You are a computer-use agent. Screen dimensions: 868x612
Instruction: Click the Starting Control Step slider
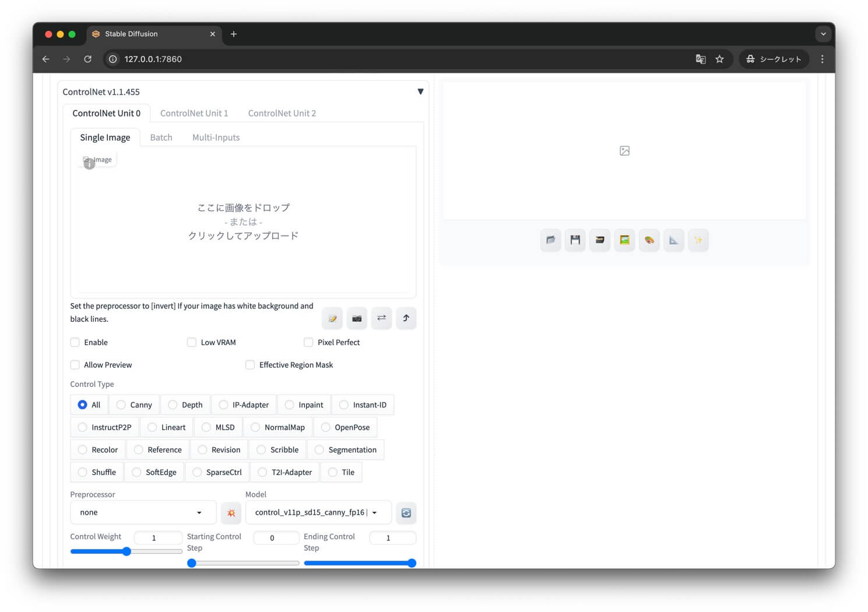tap(243, 563)
